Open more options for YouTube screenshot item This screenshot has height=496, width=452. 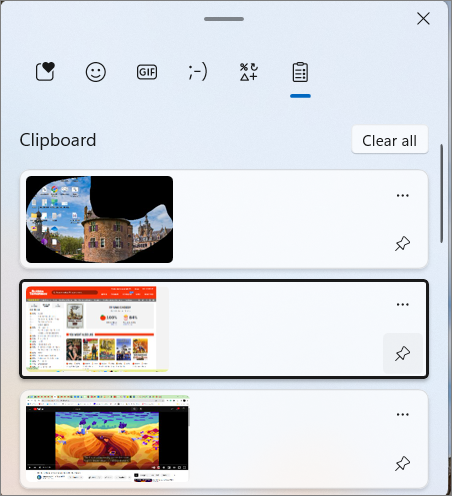(403, 414)
